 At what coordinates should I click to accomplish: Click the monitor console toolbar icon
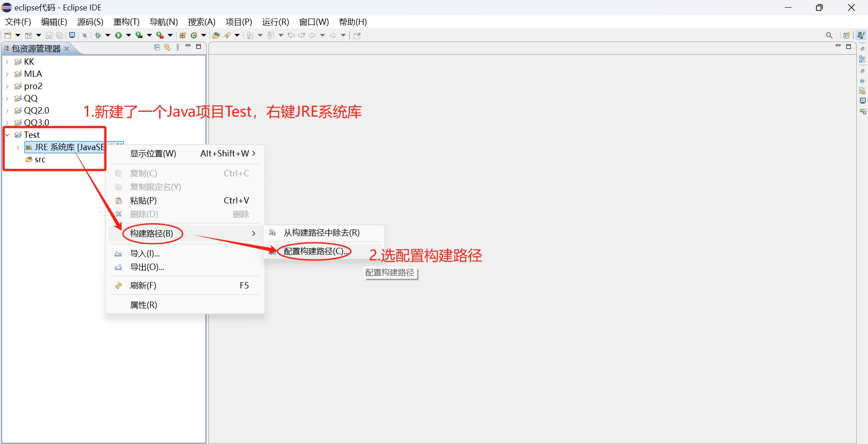click(x=72, y=35)
